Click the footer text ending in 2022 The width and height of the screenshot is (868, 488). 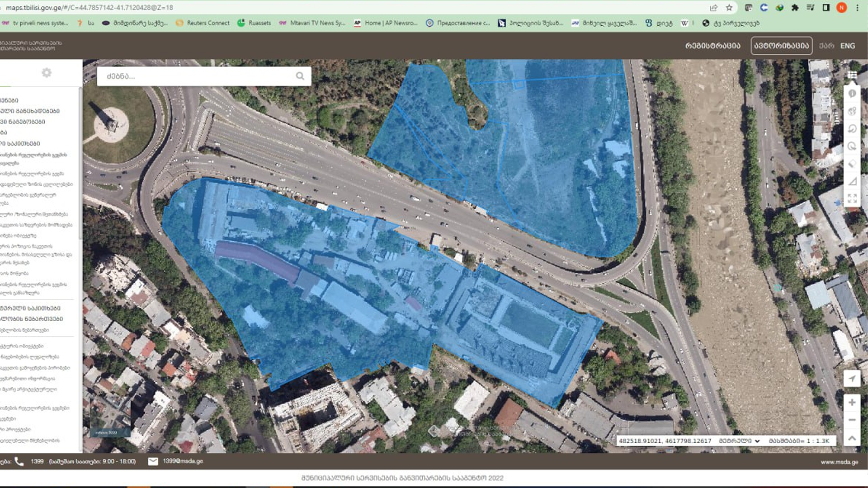point(402,478)
